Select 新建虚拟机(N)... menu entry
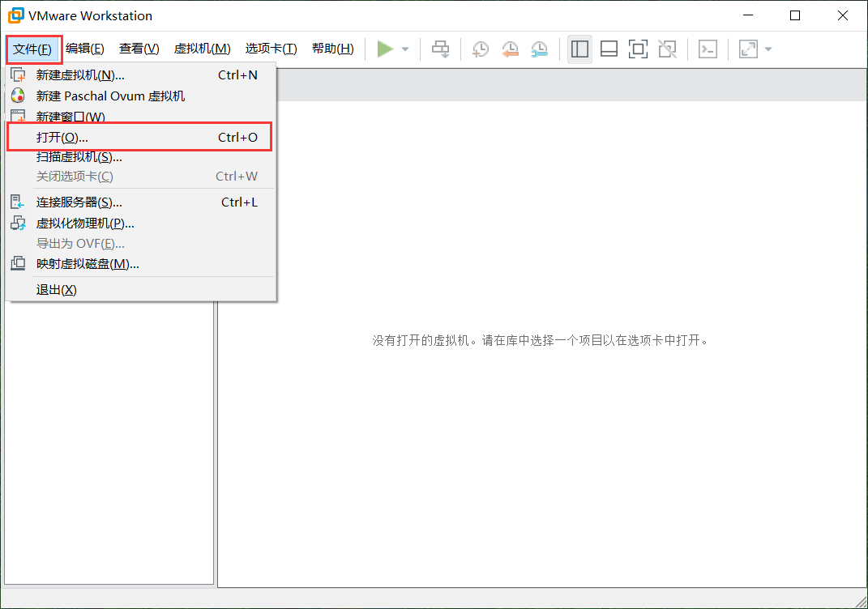 (140, 75)
